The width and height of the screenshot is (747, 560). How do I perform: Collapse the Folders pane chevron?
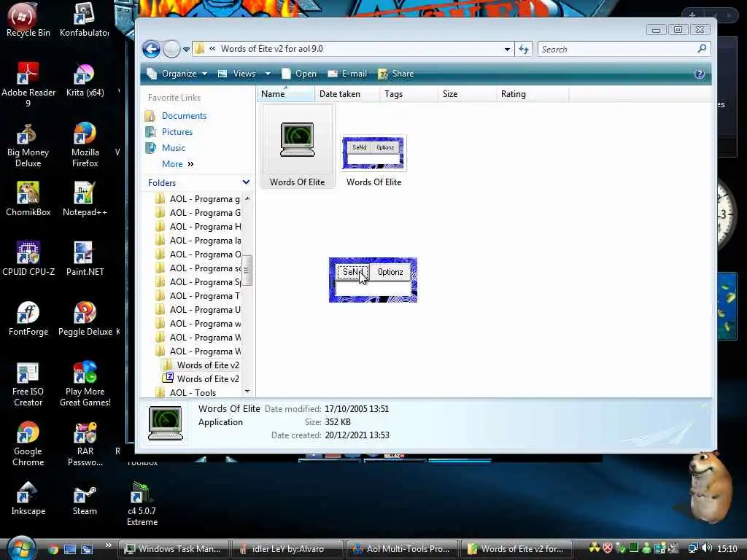(246, 182)
